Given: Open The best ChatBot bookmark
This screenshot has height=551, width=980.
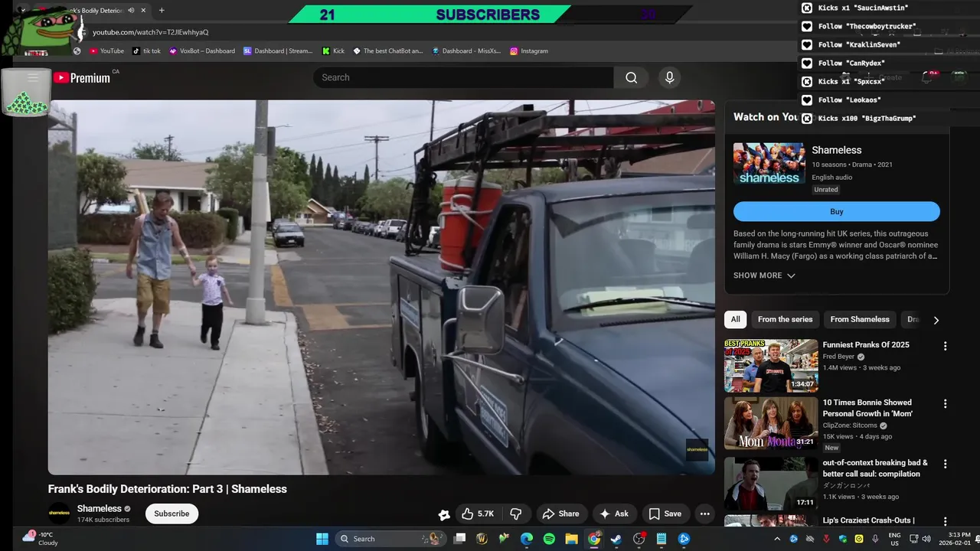Looking at the screenshot, I should [x=387, y=51].
